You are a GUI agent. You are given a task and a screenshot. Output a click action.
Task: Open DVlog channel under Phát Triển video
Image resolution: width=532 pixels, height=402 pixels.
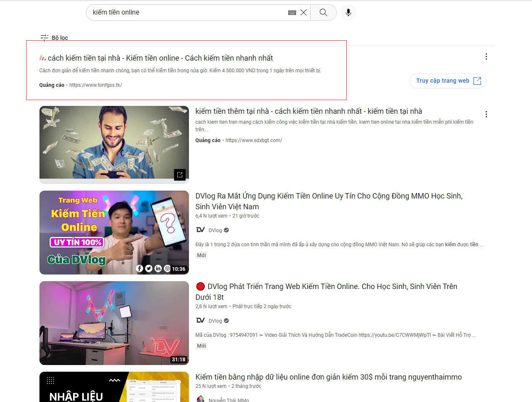[x=215, y=321]
